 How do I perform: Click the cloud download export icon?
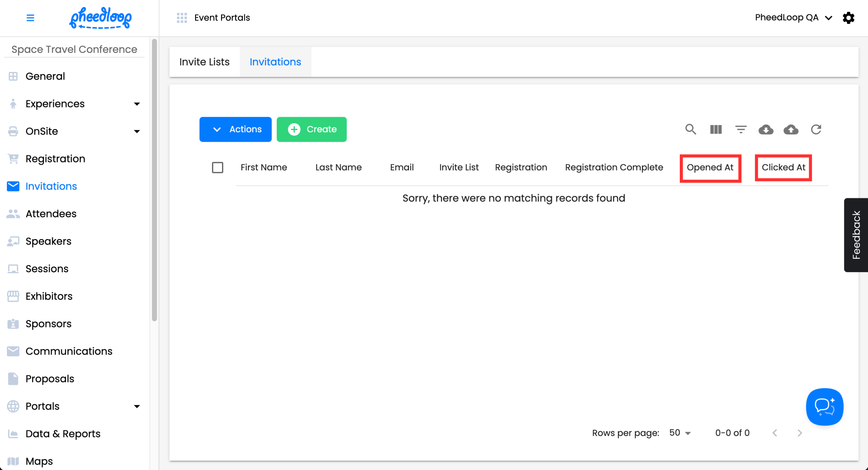tap(766, 129)
